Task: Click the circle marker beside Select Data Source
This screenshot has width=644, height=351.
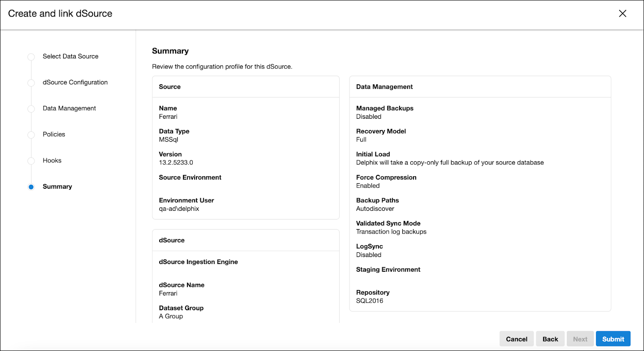Action: [x=31, y=57]
